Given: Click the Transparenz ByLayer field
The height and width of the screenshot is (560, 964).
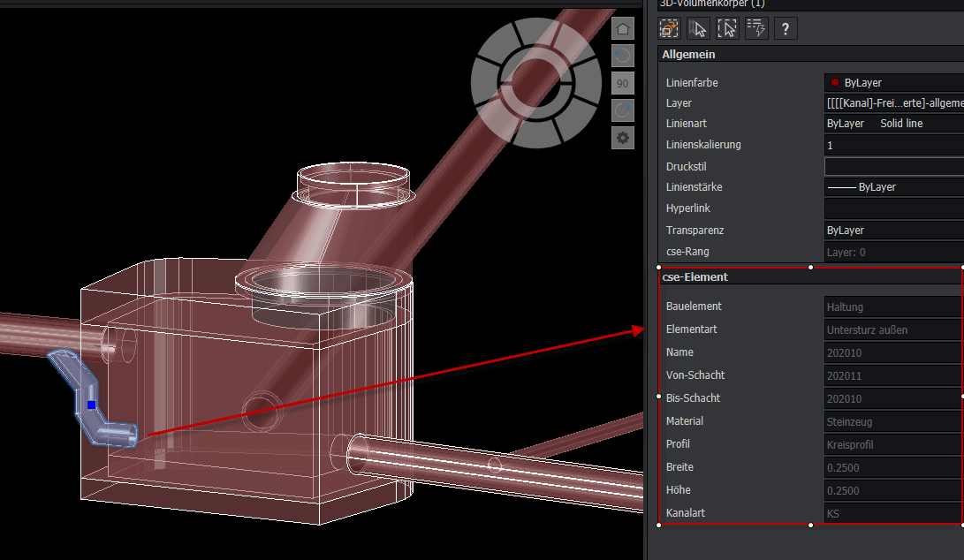Looking at the screenshot, I should tap(892, 230).
